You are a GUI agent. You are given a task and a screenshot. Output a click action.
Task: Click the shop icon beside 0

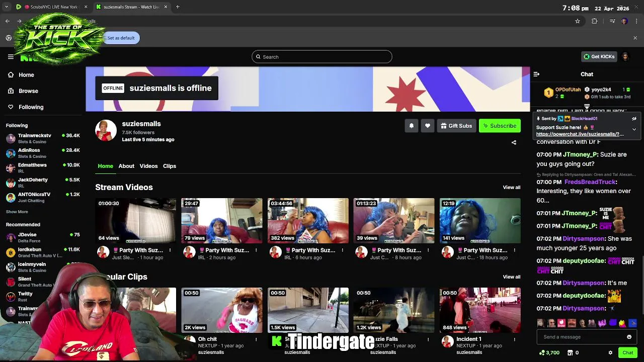point(570,352)
